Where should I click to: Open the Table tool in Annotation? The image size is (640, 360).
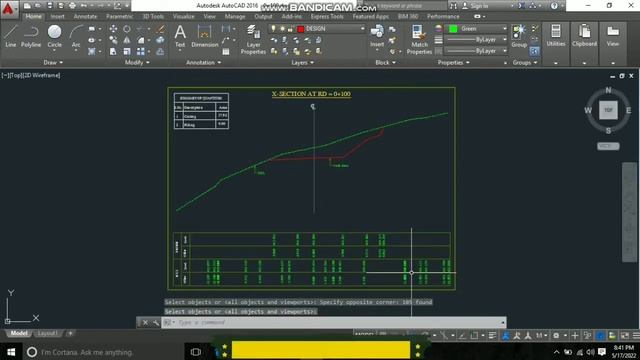click(226, 52)
